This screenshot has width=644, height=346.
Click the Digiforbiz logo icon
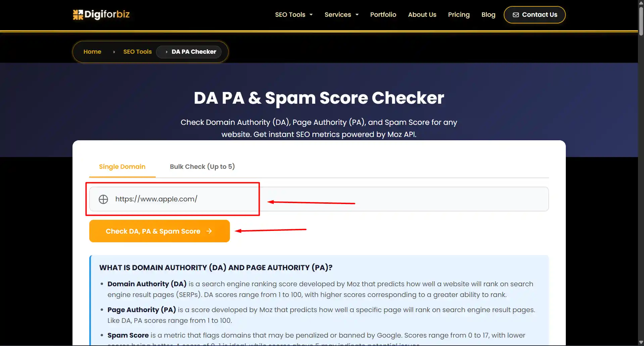point(78,14)
